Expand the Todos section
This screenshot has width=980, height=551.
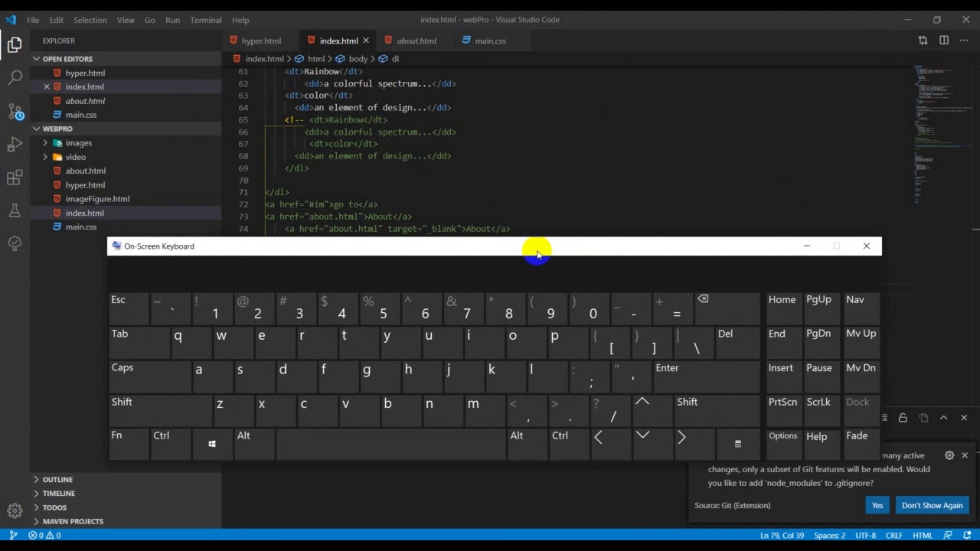click(x=126, y=507)
